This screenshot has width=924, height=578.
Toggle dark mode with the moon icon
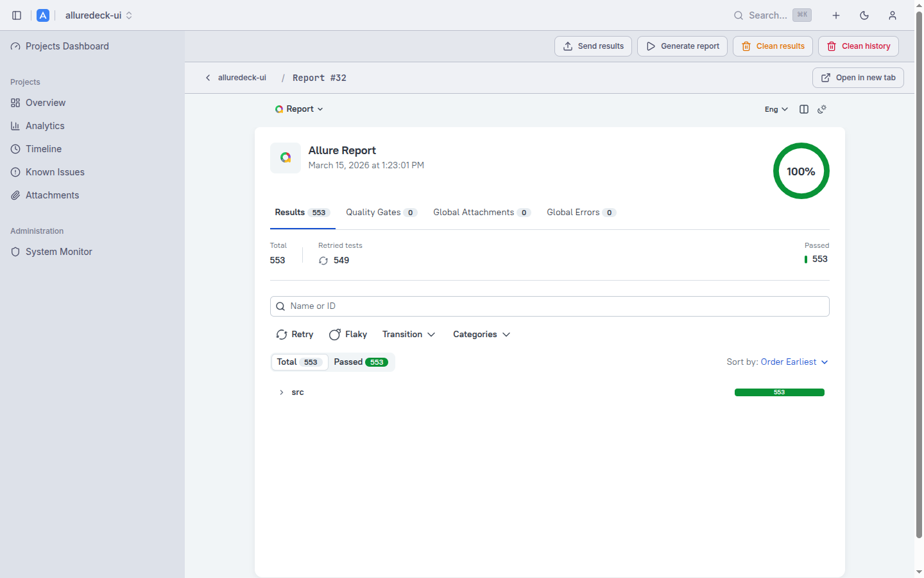point(864,15)
